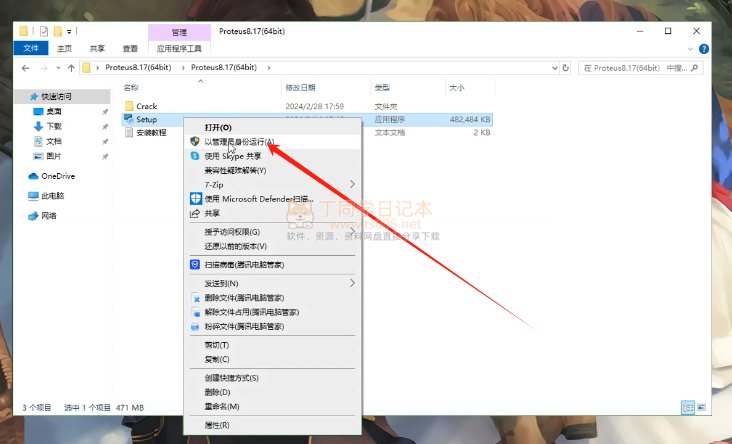Image resolution: width=732 pixels, height=444 pixels.
Task: Click the Up one level arrow
Action: [x=71, y=68]
